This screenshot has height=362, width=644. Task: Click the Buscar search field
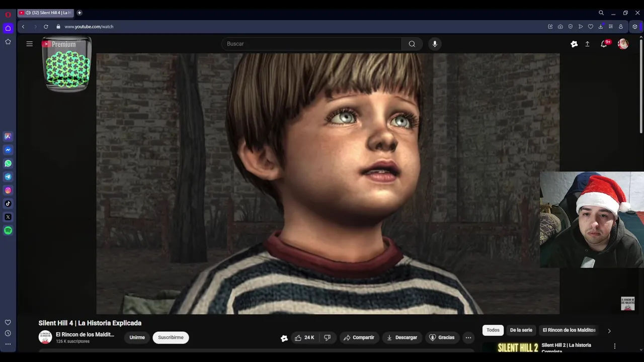[x=311, y=44]
